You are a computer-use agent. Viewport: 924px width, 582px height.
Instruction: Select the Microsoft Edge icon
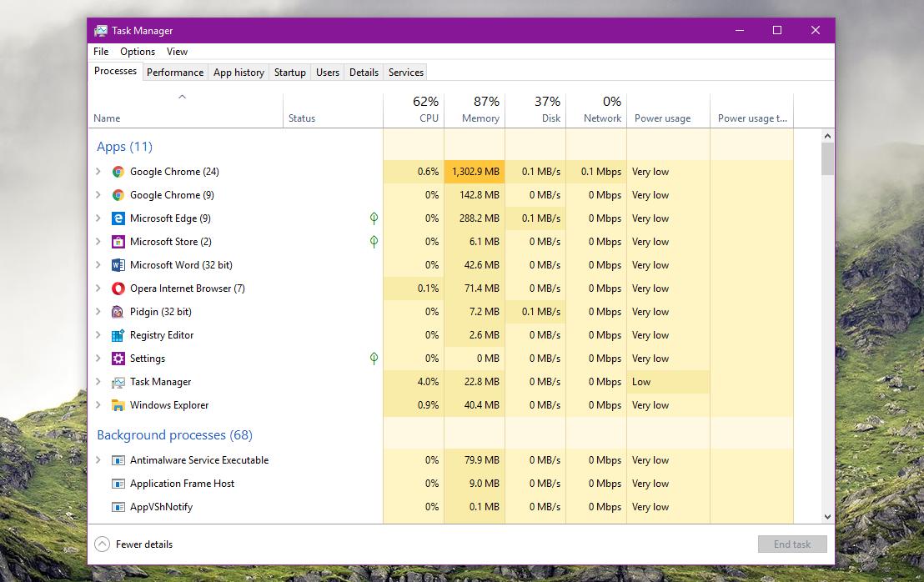tap(118, 218)
